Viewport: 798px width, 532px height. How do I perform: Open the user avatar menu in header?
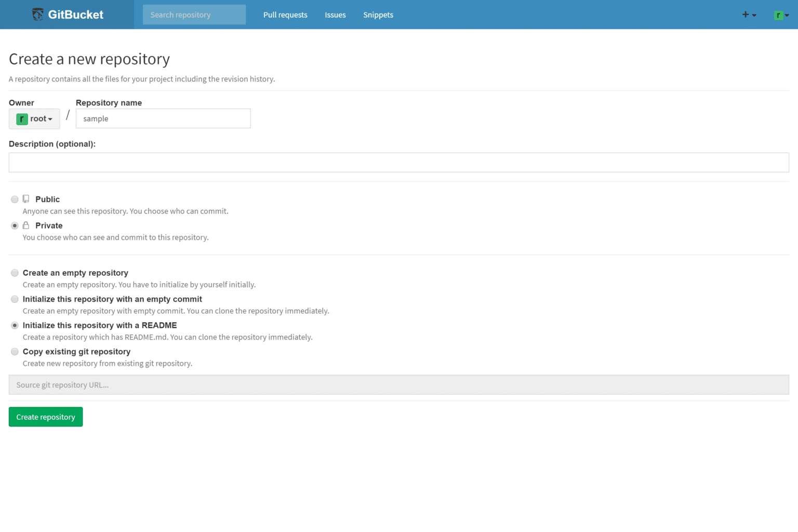coord(781,15)
